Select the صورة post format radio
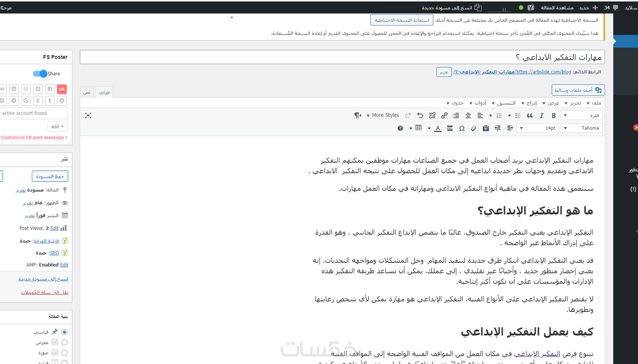This screenshot has height=364, width=638. point(65,353)
